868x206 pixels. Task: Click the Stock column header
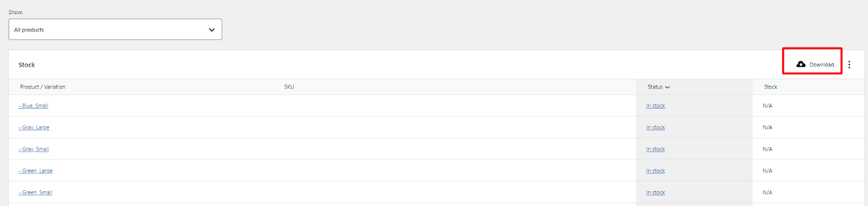point(770,87)
